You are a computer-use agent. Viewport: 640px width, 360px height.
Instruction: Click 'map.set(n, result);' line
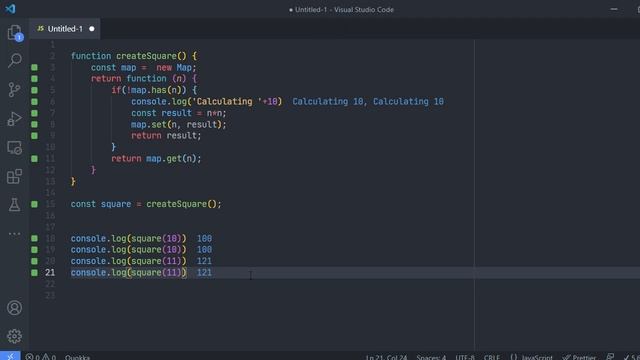(x=178, y=124)
